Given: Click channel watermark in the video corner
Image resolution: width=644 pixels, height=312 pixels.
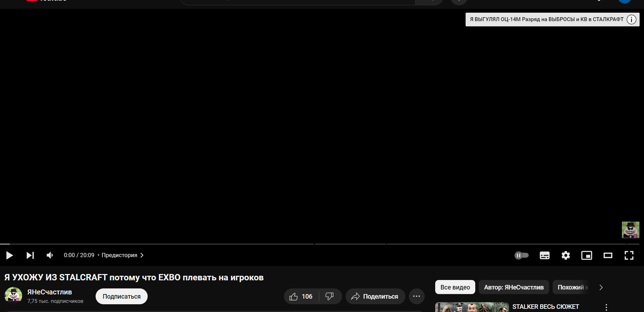Looking at the screenshot, I should (630, 230).
